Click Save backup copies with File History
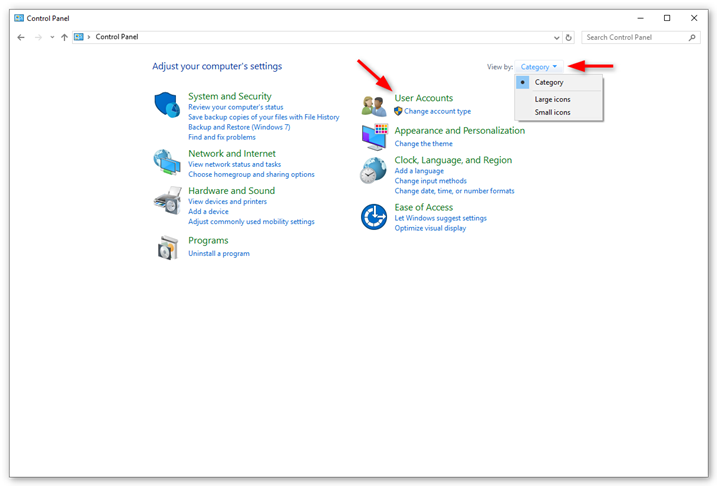The height and width of the screenshot is (486, 717). pyautogui.click(x=263, y=117)
